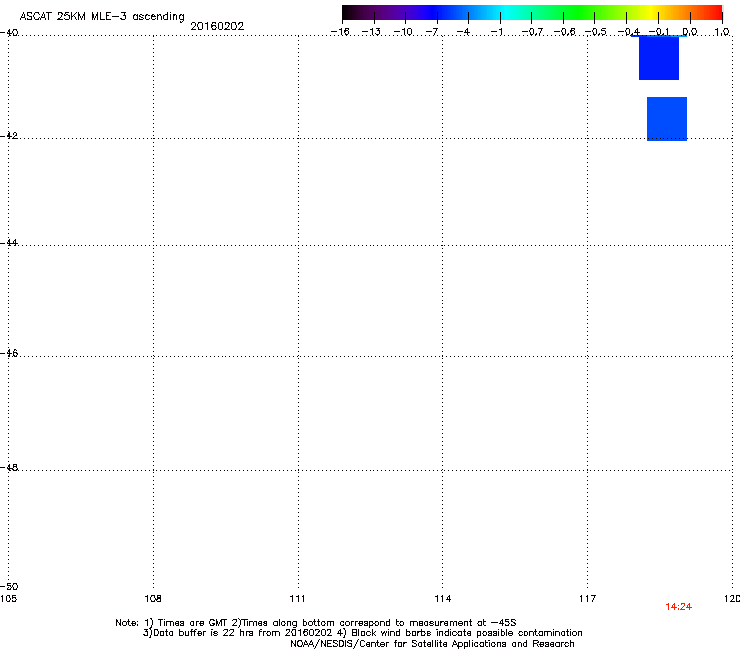Screen dimensions: 740x650
Task: Click the latitude label -50
Action: pos(9,586)
